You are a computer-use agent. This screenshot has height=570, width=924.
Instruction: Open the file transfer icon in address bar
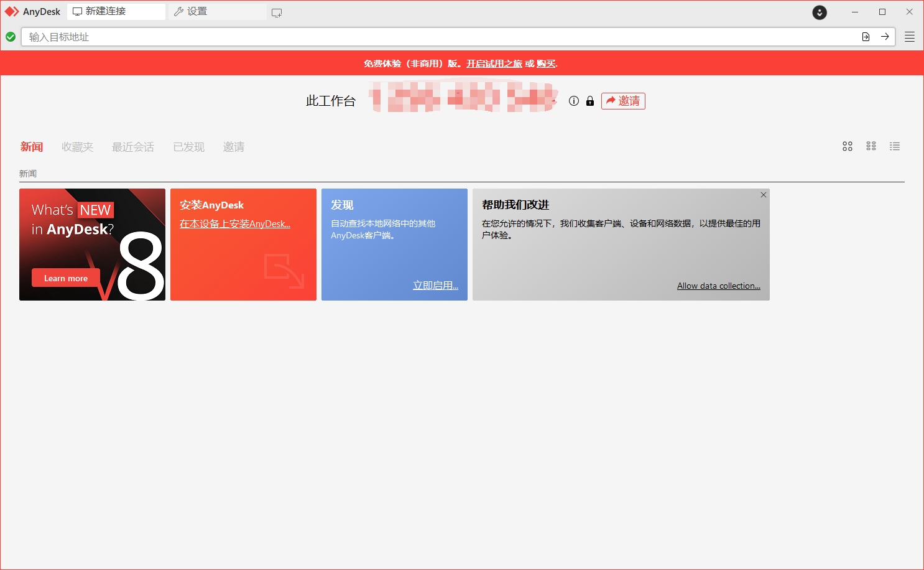866,37
